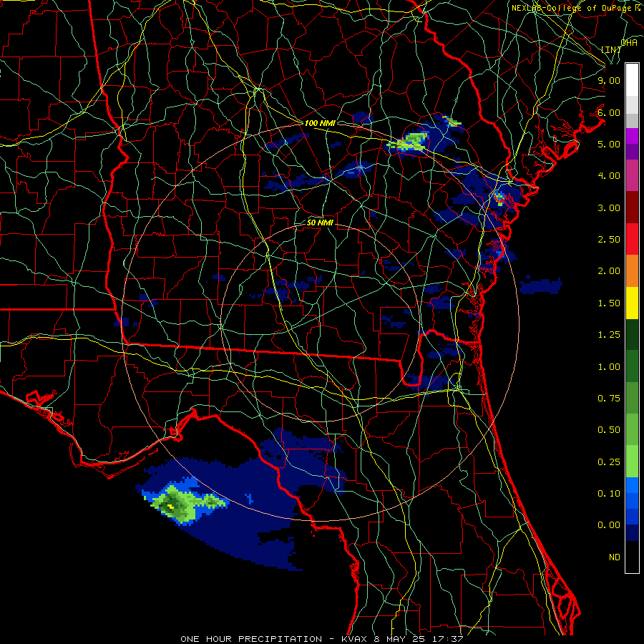Image resolution: width=644 pixels, height=644 pixels.
Task: Select the magenta swatch beside 5.00
Action: pyautogui.click(x=632, y=136)
